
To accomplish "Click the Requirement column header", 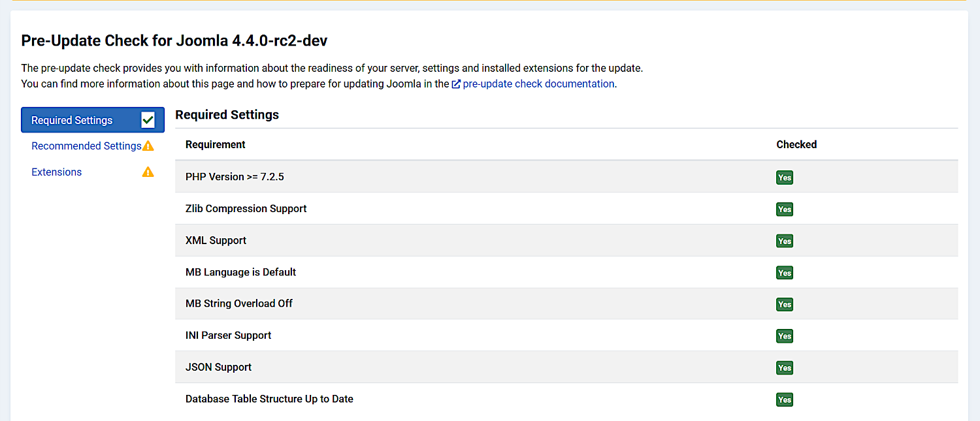I will (x=216, y=145).
